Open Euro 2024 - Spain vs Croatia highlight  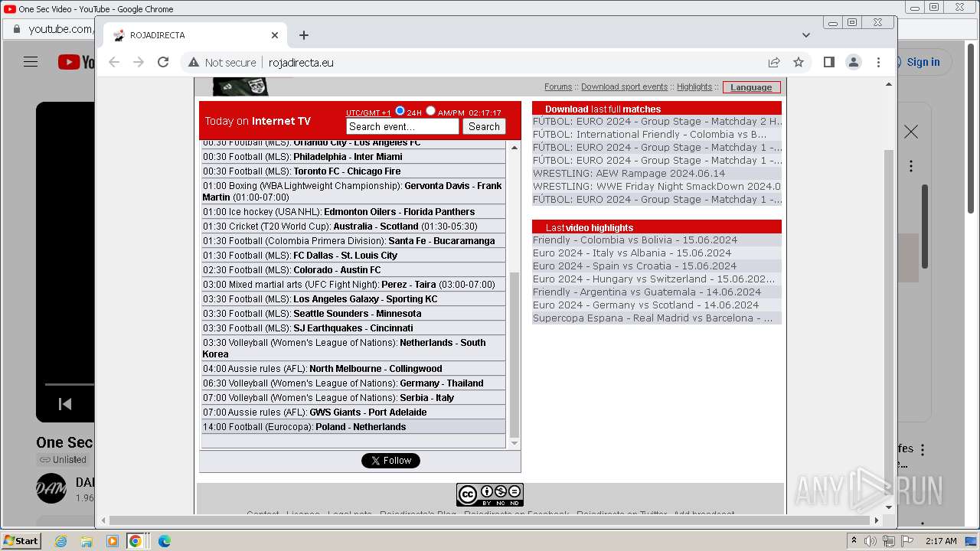point(635,266)
